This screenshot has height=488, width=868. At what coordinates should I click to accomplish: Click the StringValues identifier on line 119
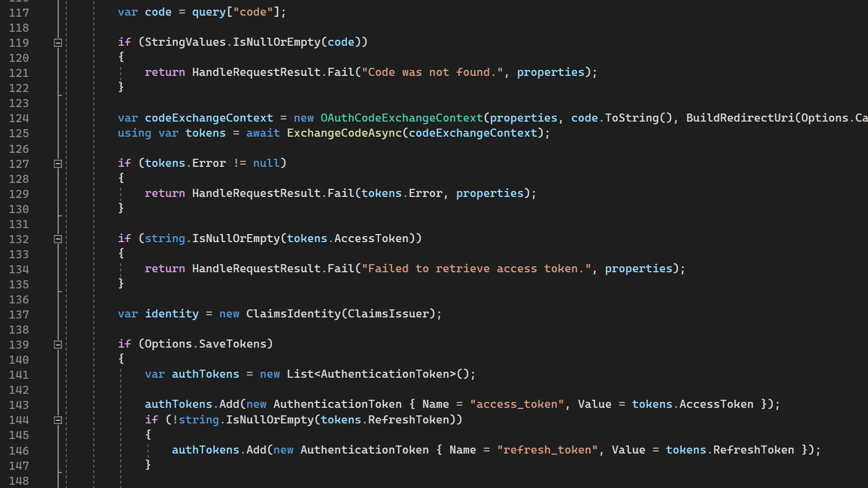pos(185,42)
